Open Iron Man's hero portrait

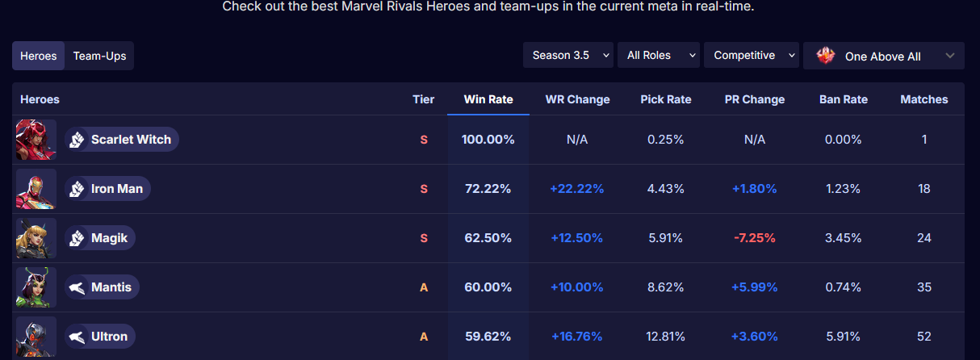point(36,189)
